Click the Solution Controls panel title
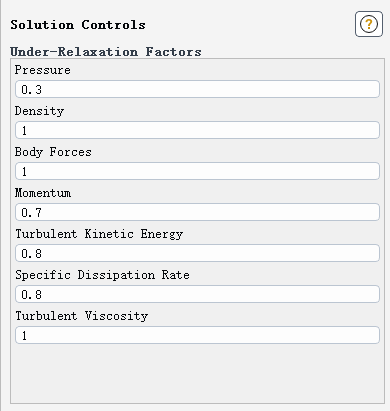 [78, 25]
